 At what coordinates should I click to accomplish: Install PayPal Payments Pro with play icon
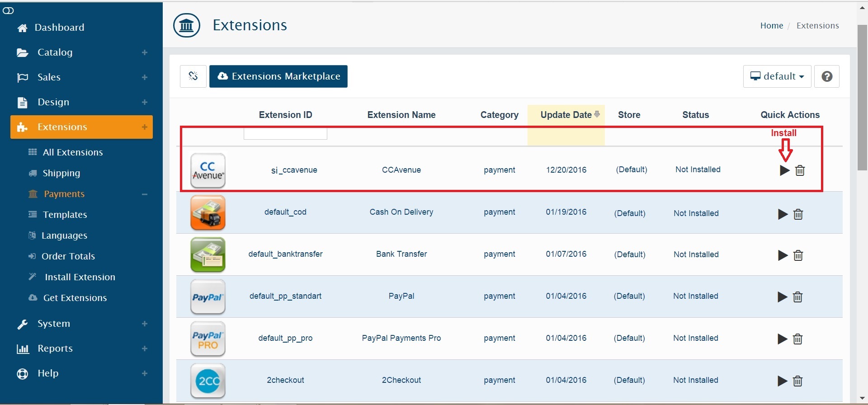point(782,339)
